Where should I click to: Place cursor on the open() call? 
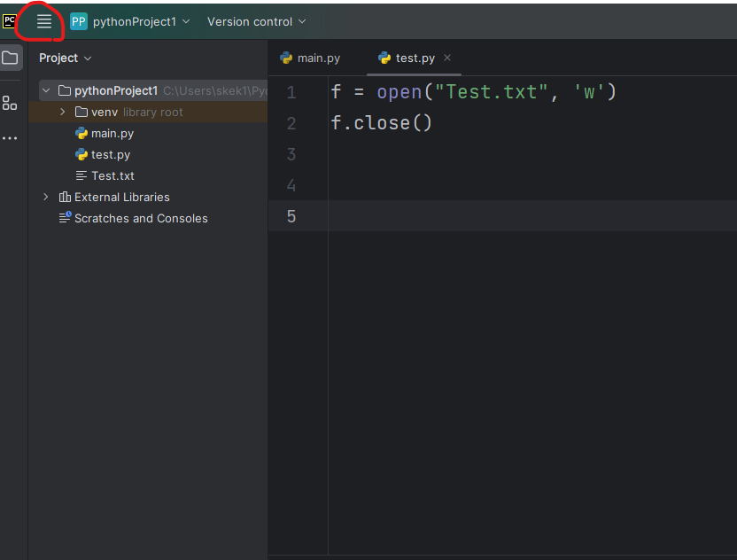(400, 92)
